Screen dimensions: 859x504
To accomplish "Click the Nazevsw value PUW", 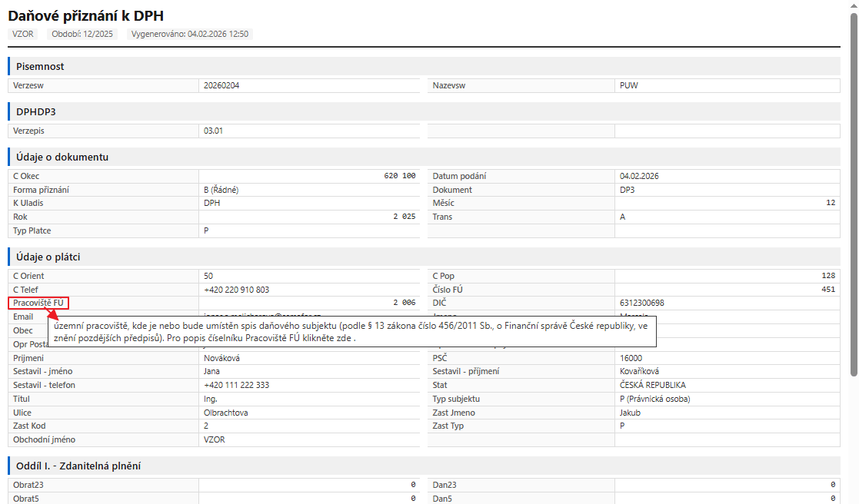I will click(x=629, y=85).
